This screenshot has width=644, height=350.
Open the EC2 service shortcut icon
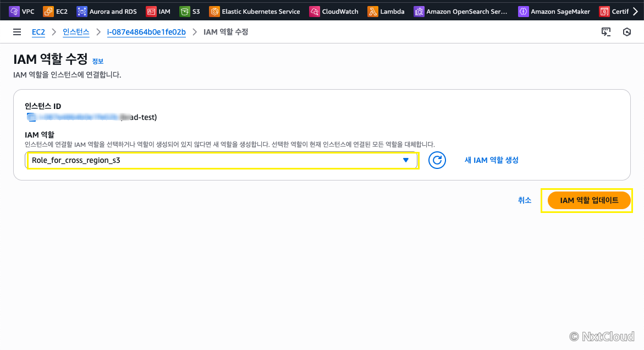(48, 12)
